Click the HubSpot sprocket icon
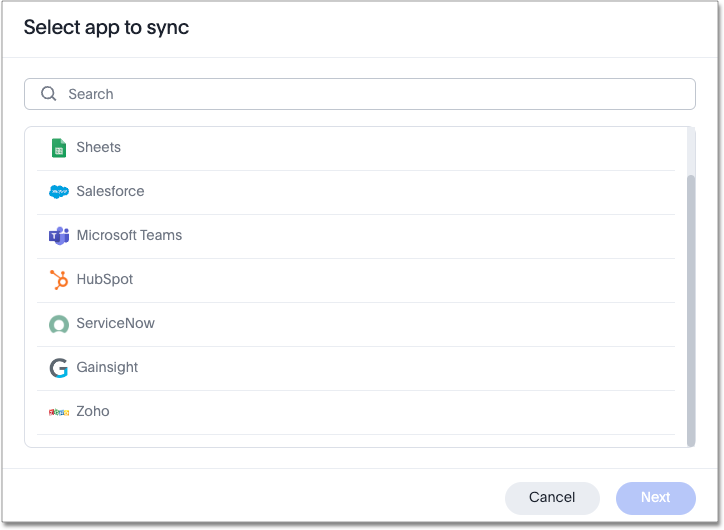Image resolution: width=724 pixels, height=530 pixels. click(59, 280)
